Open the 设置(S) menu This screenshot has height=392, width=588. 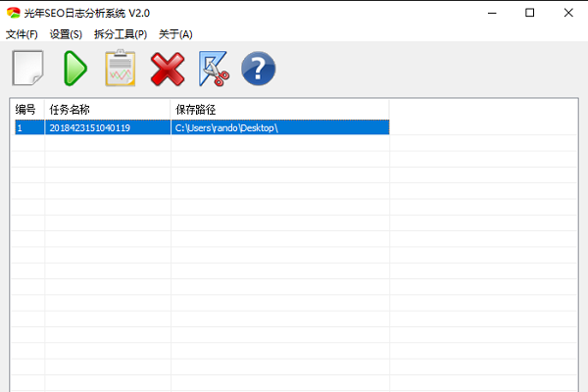66,34
